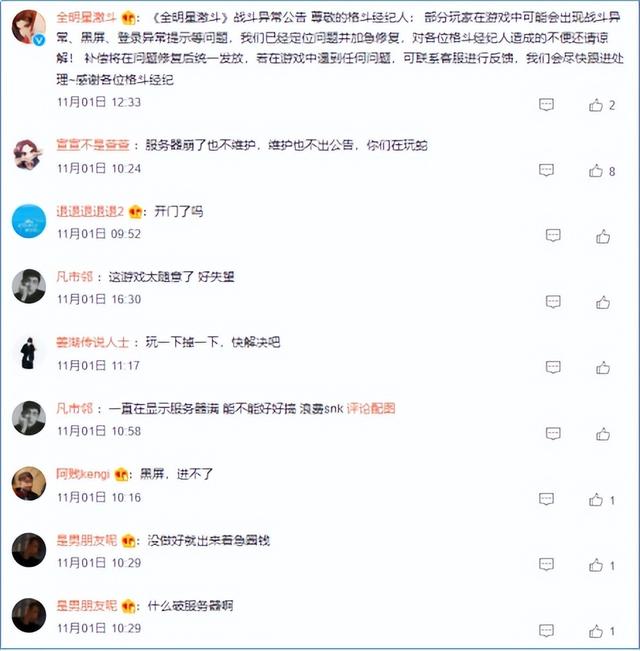
Task: Reply to the 11:17 comment
Action: (553, 367)
